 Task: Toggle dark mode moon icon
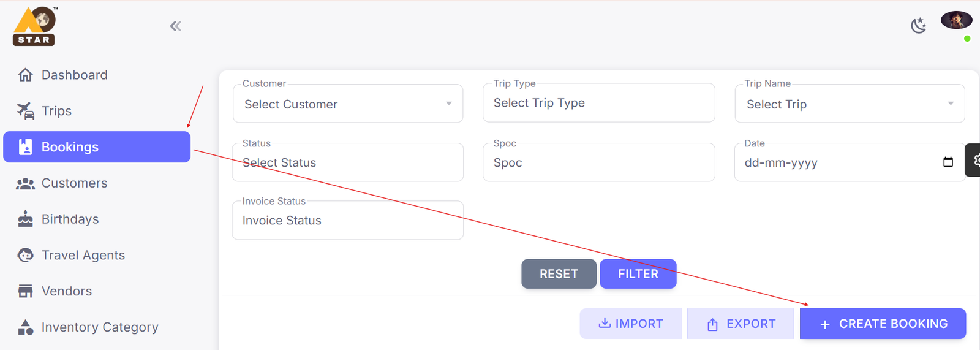918,25
